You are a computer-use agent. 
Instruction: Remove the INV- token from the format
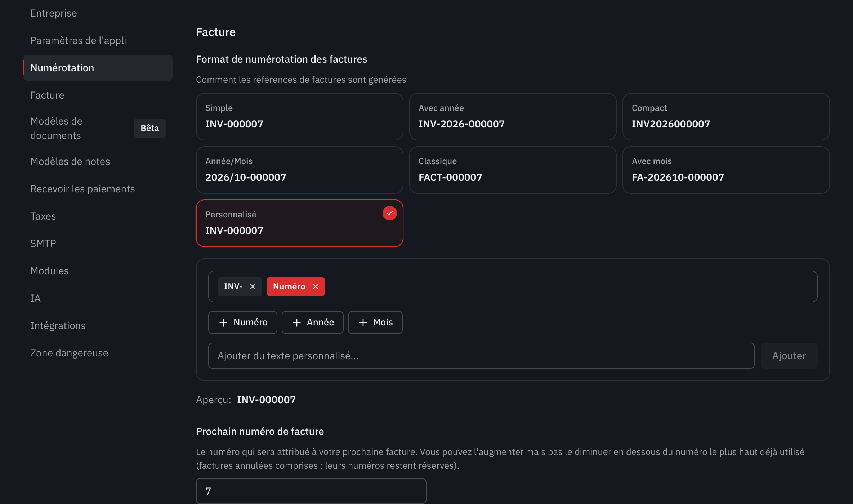tap(253, 287)
